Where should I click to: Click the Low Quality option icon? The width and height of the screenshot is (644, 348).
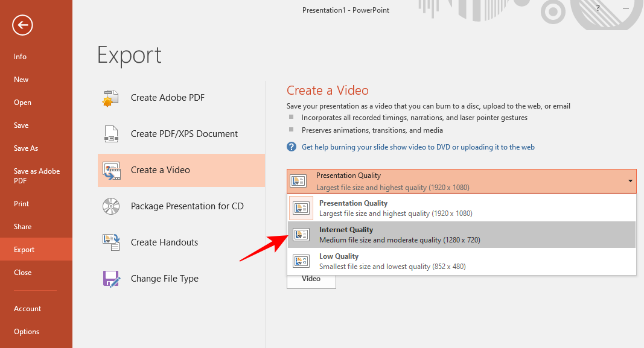pyautogui.click(x=301, y=261)
